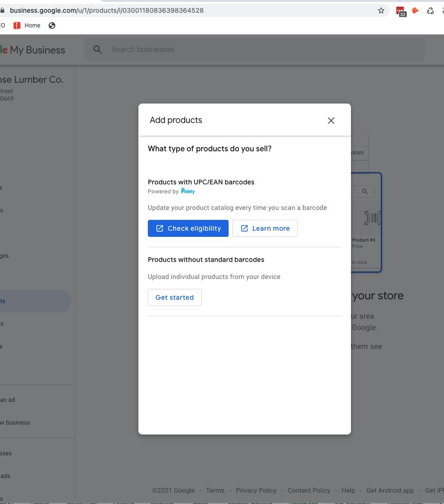Click the Search businesses field

pyautogui.click(x=254, y=50)
